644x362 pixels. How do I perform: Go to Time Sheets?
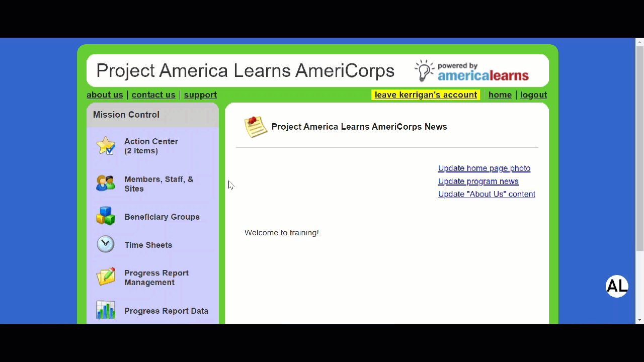pyautogui.click(x=148, y=245)
